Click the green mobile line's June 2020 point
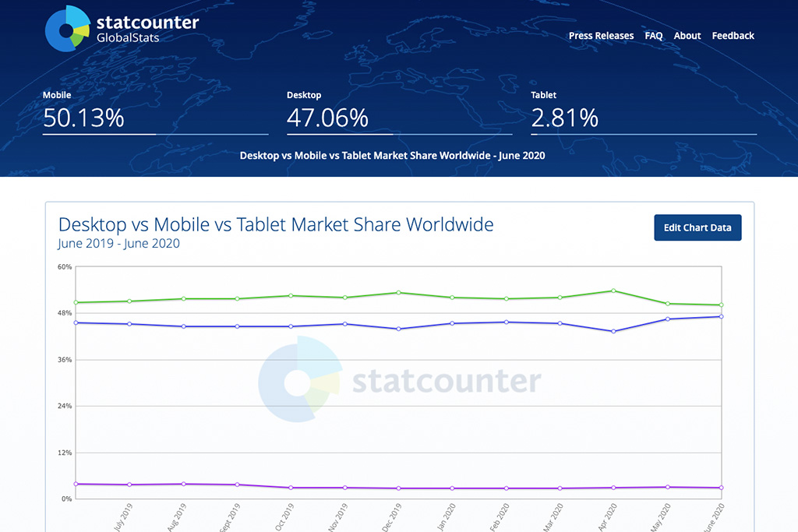 coord(722,305)
